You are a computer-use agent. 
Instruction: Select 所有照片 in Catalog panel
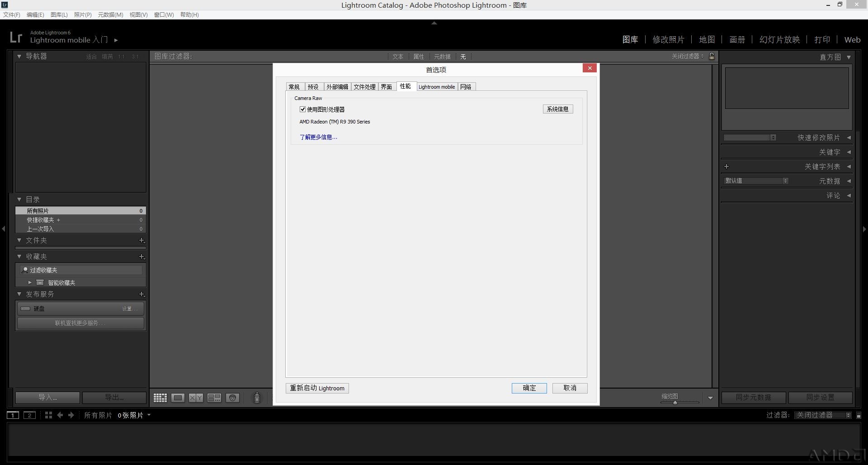80,211
